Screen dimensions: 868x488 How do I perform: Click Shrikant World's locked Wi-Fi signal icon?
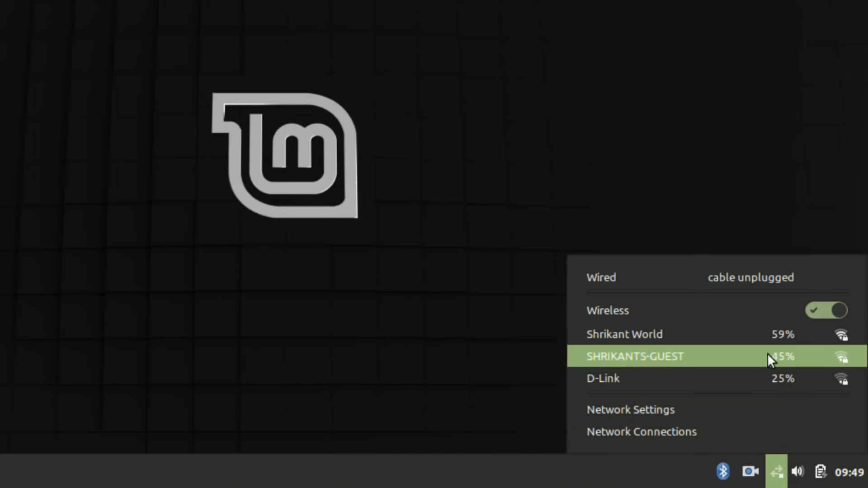tap(841, 335)
